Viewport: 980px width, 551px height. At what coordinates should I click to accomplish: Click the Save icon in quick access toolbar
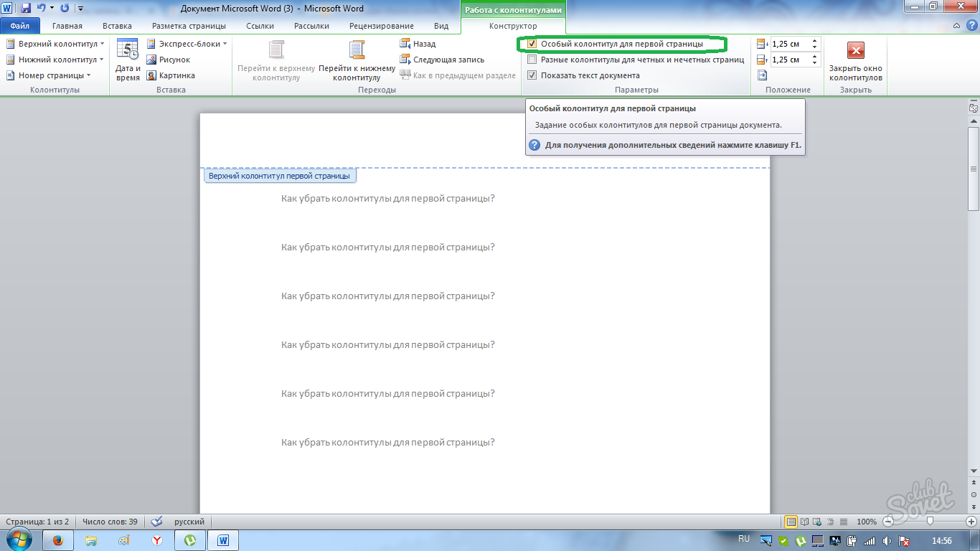(26, 9)
